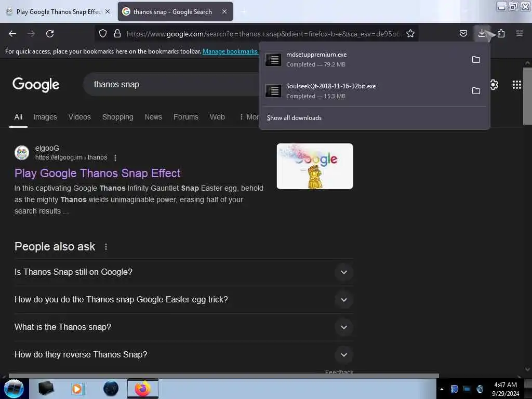Switch to the Videos tab
The height and width of the screenshot is (399, 532).
(79, 117)
